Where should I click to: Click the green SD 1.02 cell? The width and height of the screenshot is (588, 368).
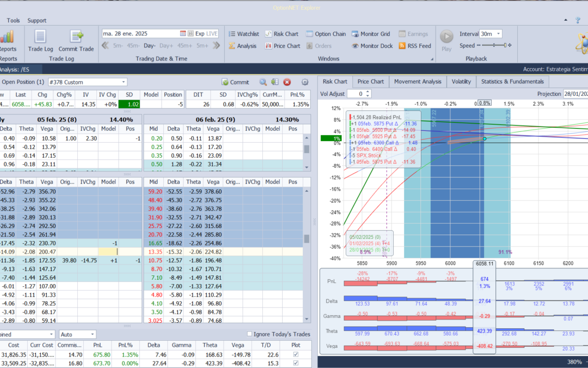coord(129,104)
